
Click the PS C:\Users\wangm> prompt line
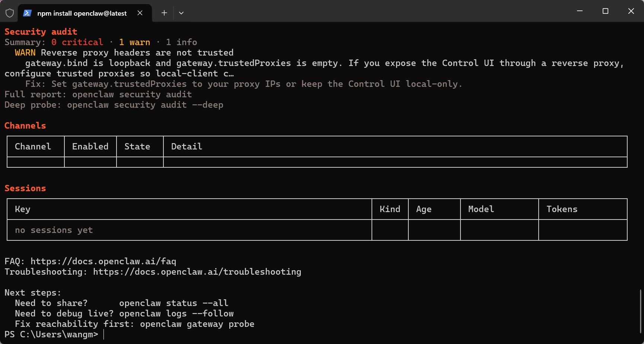point(51,334)
